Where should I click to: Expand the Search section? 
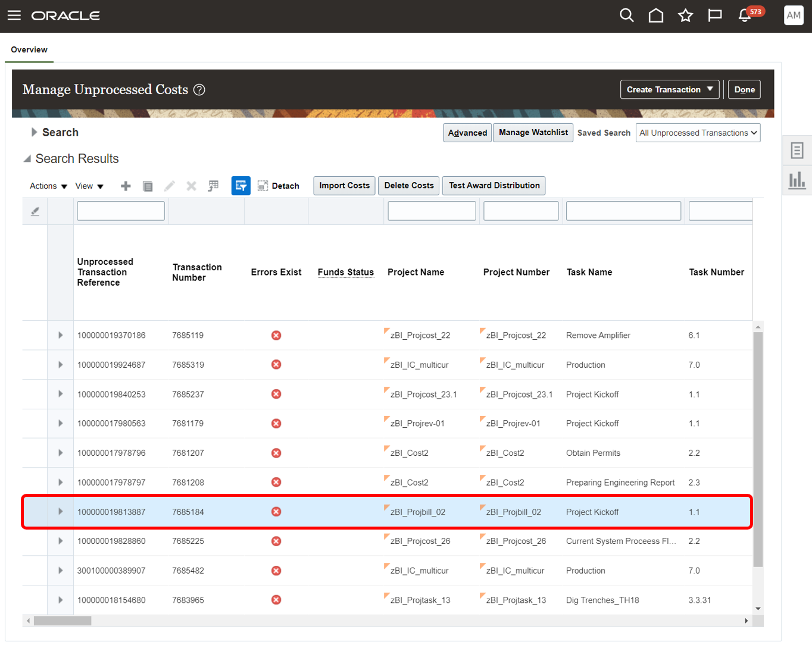[x=34, y=132]
